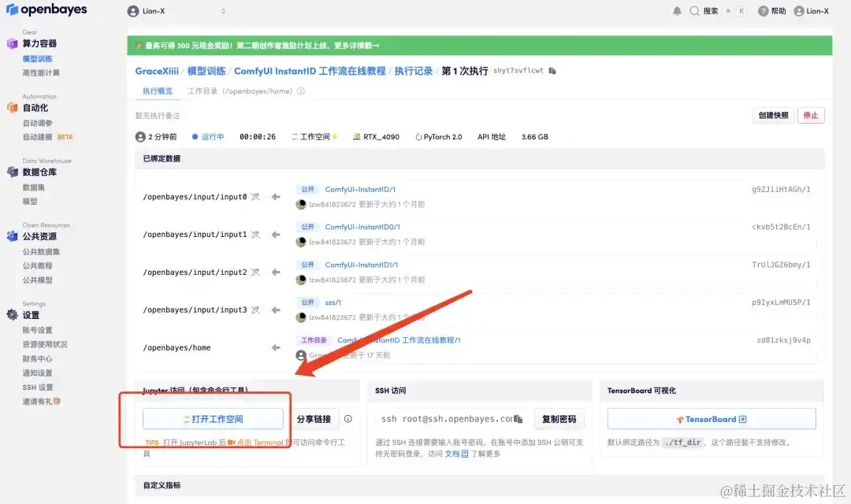Open the ComfyUI-InstantID/1 dataset link
Image resolution: width=851 pixels, height=504 pixels.
(x=360, y=189)
